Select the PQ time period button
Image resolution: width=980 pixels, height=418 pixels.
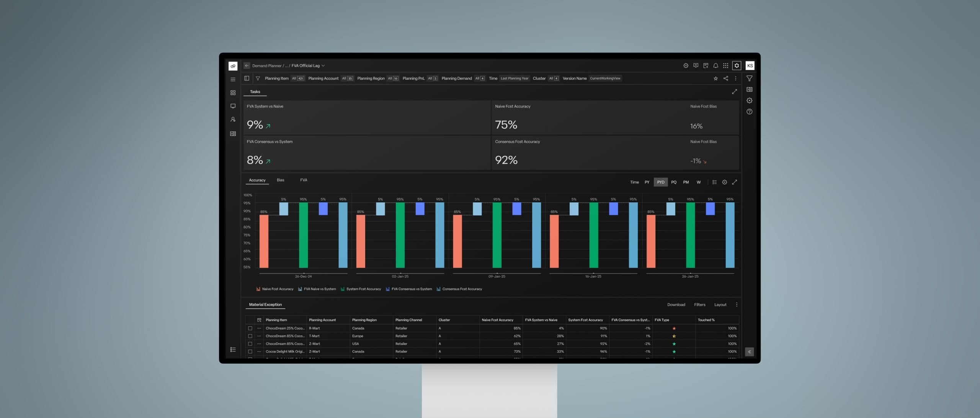673,182
